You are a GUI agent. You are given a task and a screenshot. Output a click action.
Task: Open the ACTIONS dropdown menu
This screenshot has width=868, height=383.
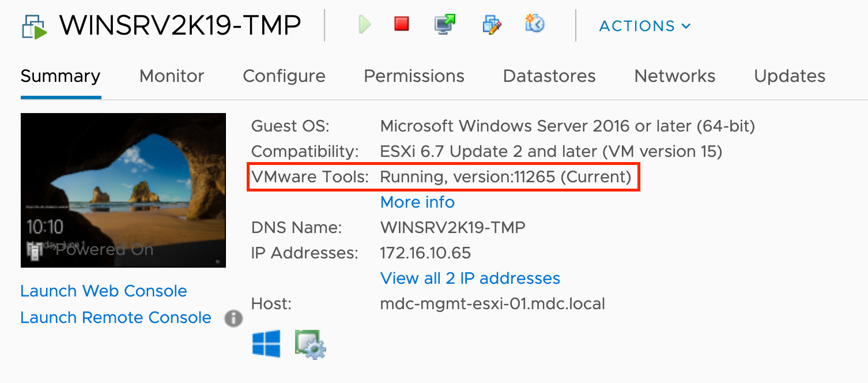[645, 26]
